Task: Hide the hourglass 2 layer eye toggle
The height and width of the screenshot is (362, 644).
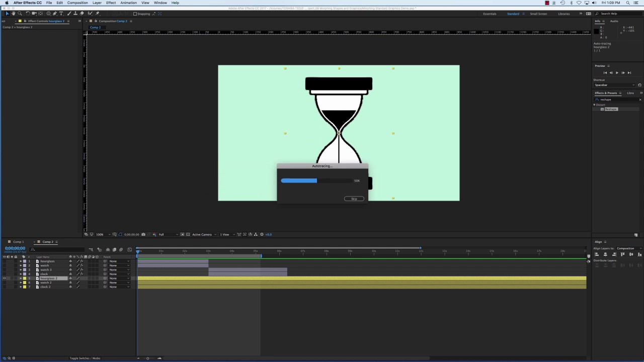Action: (x=5, y=278)
